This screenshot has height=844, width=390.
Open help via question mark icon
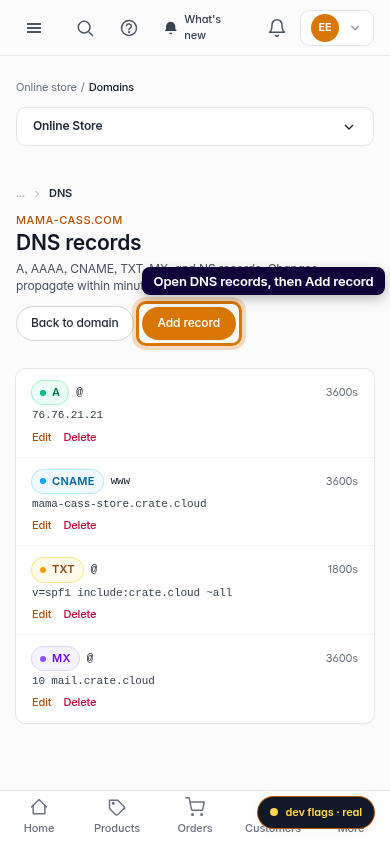tap(129, 28)
